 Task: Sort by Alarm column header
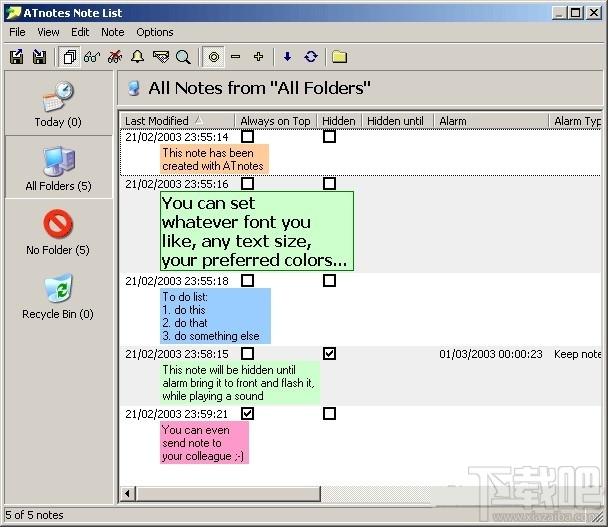click(491, 121)
